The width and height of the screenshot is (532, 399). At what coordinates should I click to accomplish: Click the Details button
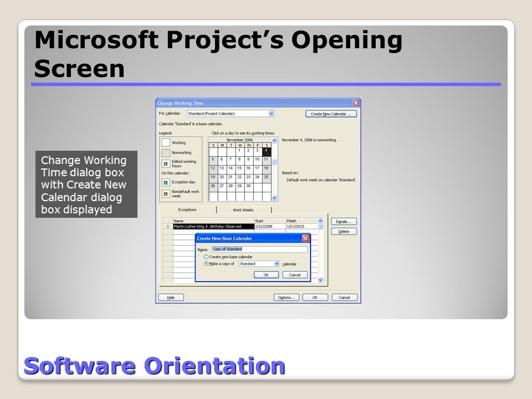click(344, 222)
